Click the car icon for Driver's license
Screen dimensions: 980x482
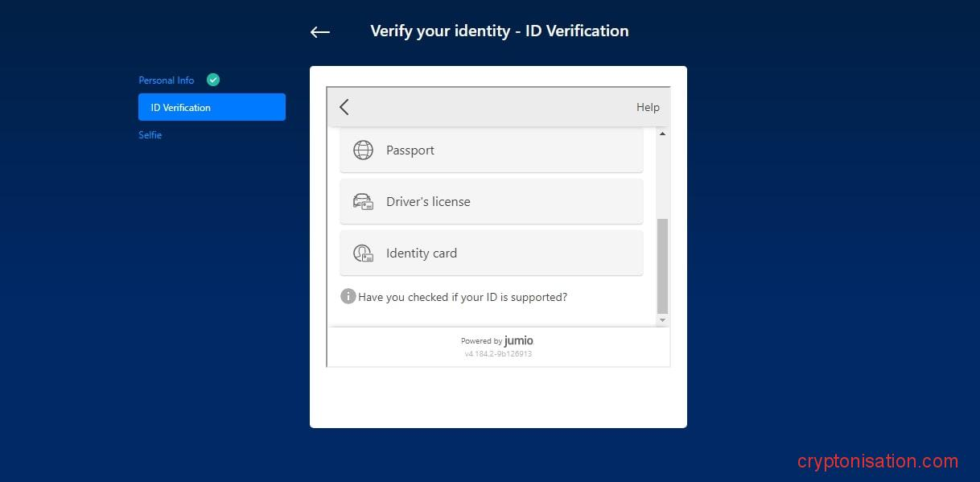point(363,202)
